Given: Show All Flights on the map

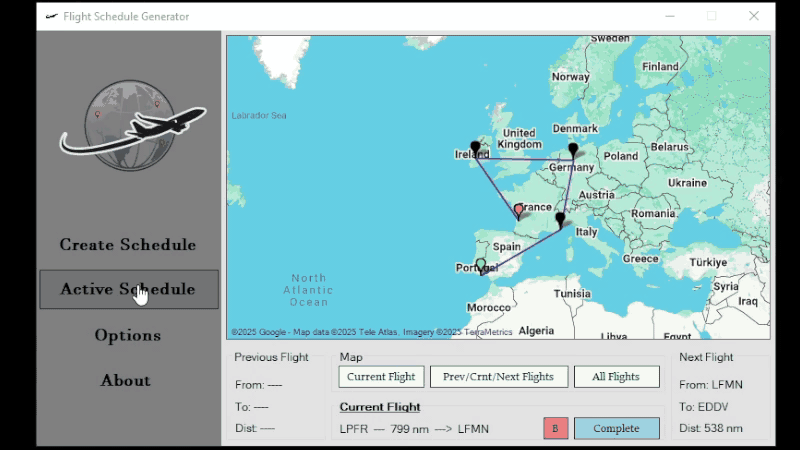Looking at the screenshot, I should coord(616,377).
